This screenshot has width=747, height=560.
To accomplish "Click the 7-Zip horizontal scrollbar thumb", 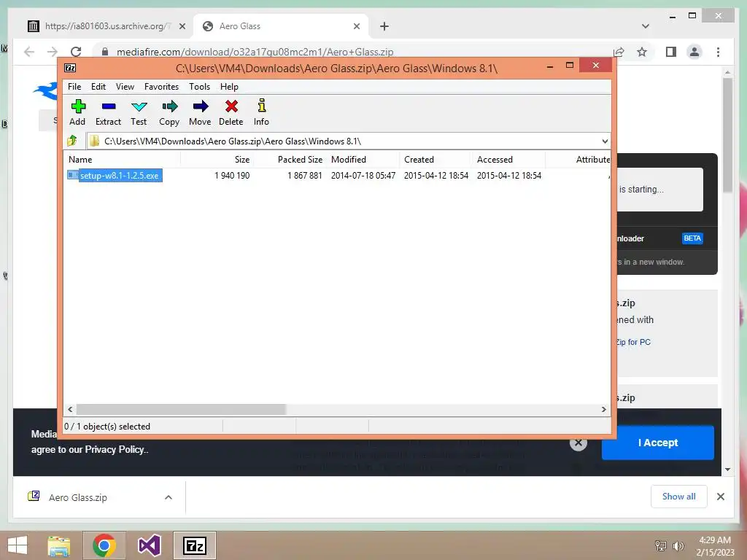I will point(181,409).
